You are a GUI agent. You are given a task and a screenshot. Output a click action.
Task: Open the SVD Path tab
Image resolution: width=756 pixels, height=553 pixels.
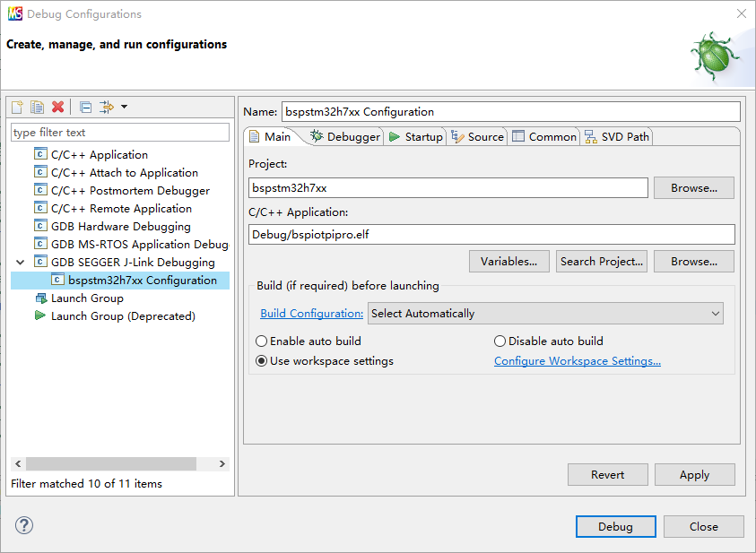[x=617, y=137]
